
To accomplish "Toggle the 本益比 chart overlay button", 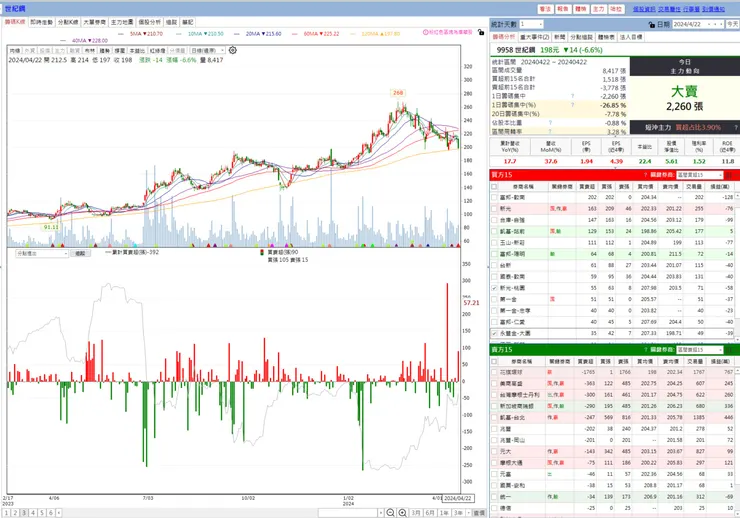I will [137, 50].
